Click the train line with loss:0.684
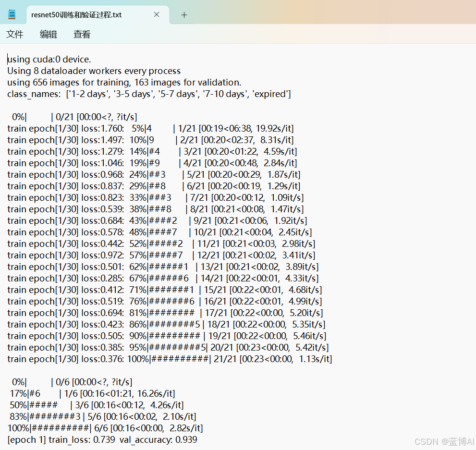476x450 pixels. click(x=157, y=220)
